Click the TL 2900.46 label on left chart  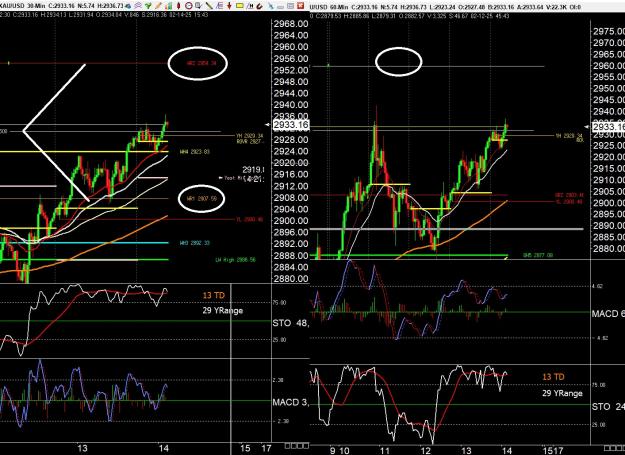pyautogui.click(x=250, y=220)
